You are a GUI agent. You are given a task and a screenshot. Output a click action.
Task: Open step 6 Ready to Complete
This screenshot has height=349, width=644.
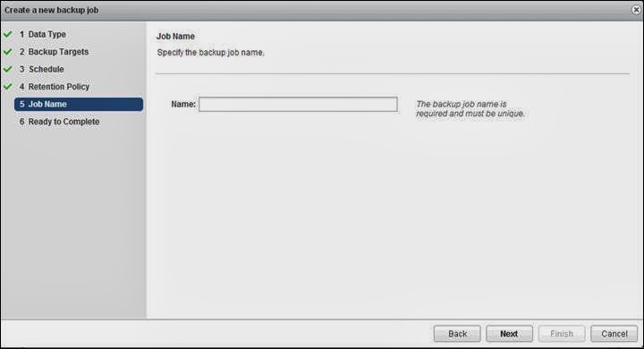59,122
